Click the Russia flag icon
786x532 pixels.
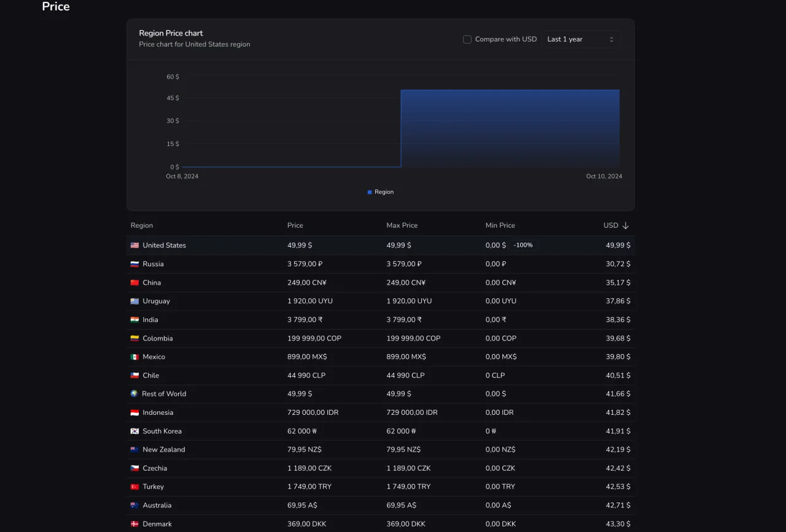click(134, 264)
